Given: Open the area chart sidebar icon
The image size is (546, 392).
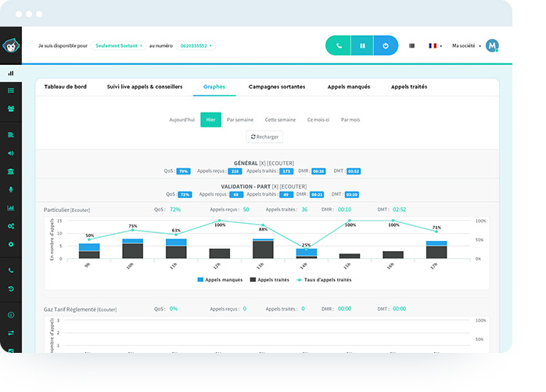Looking at the screenshot, I should (x=11, y=207).
